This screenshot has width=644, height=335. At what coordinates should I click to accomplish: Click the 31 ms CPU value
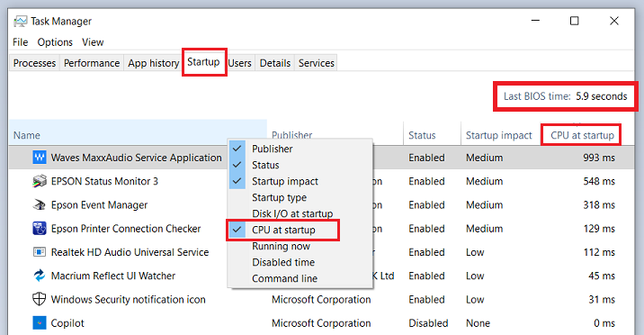point(602,299)
